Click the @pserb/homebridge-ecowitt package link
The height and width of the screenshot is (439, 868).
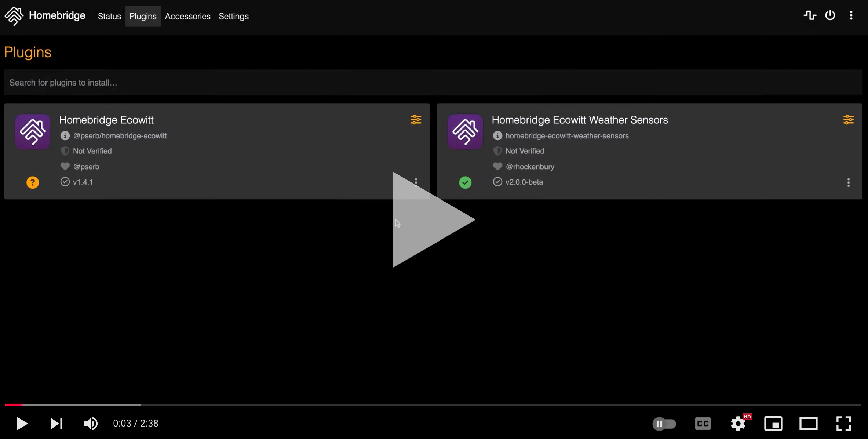click(x=120, y=136)
